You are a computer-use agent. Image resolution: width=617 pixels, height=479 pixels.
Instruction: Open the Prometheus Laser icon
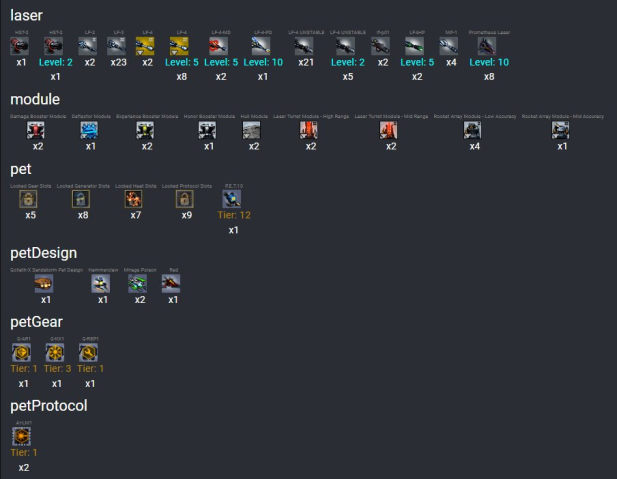coord(487,46)
